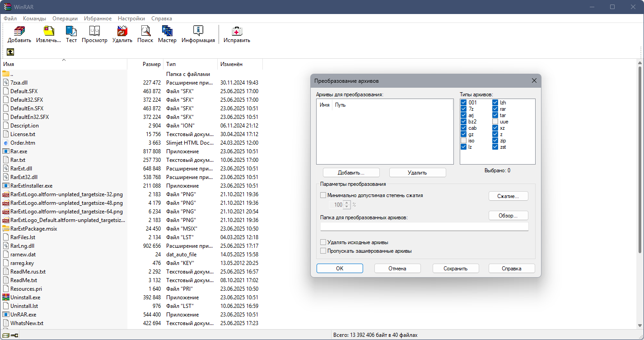This screenshot has height=340, width=644.
Task: Open the Настройки menu
Action: tap(131, 19)
